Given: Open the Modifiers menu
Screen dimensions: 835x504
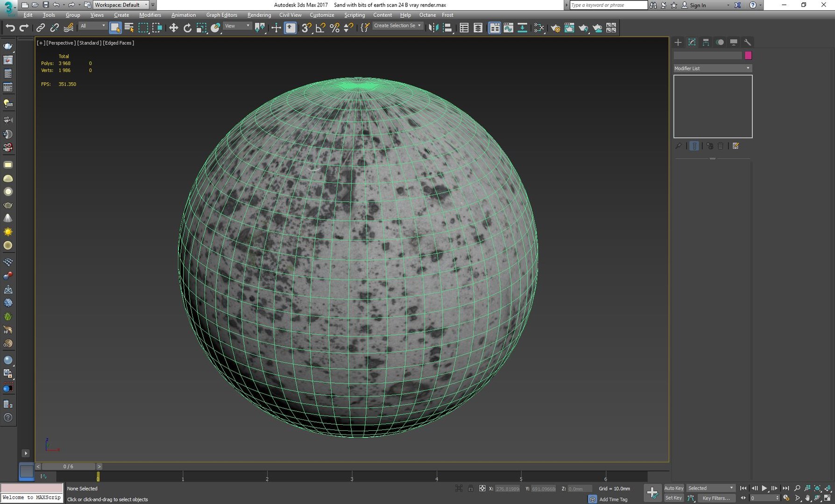Looking at the screenshot, I should (x=150, y=15).
